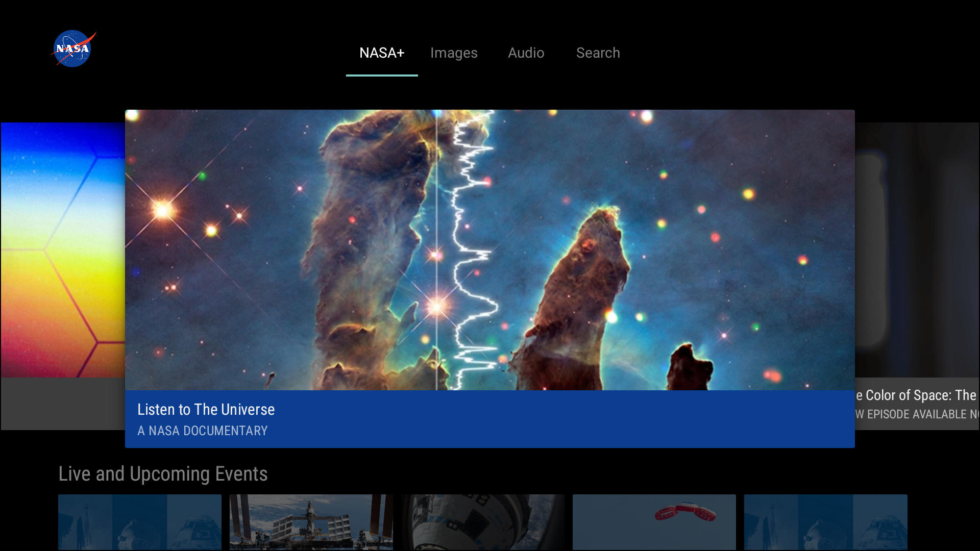Open the Search tab
This screenshot has height=551, width=980.
[x=598, y=53]
